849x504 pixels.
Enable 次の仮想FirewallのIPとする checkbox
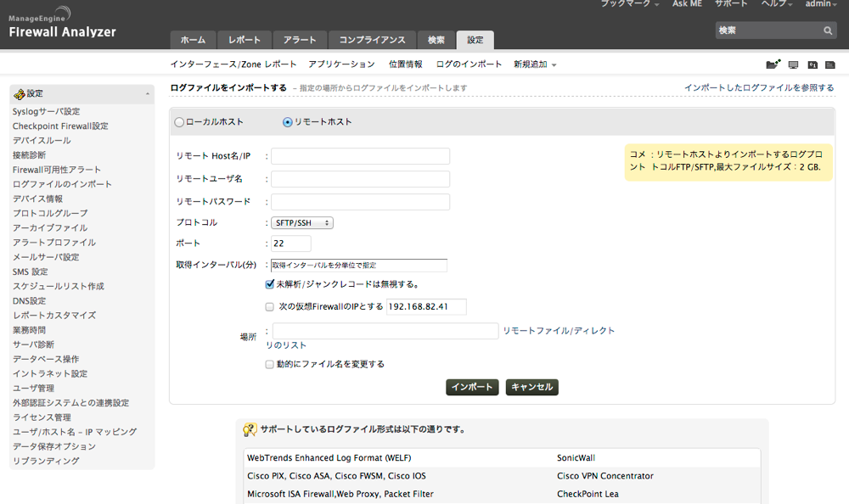270,307
